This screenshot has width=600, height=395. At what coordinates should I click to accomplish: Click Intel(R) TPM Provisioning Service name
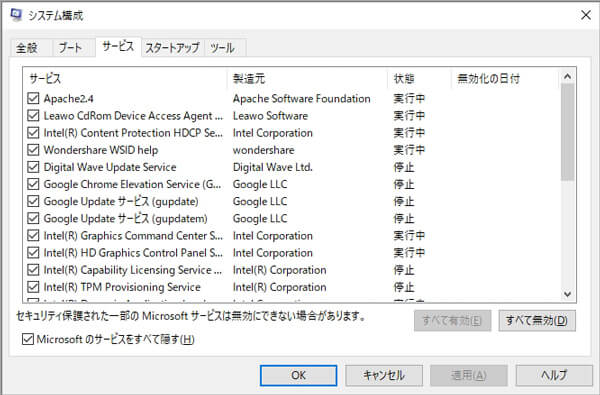coord(122,287)
